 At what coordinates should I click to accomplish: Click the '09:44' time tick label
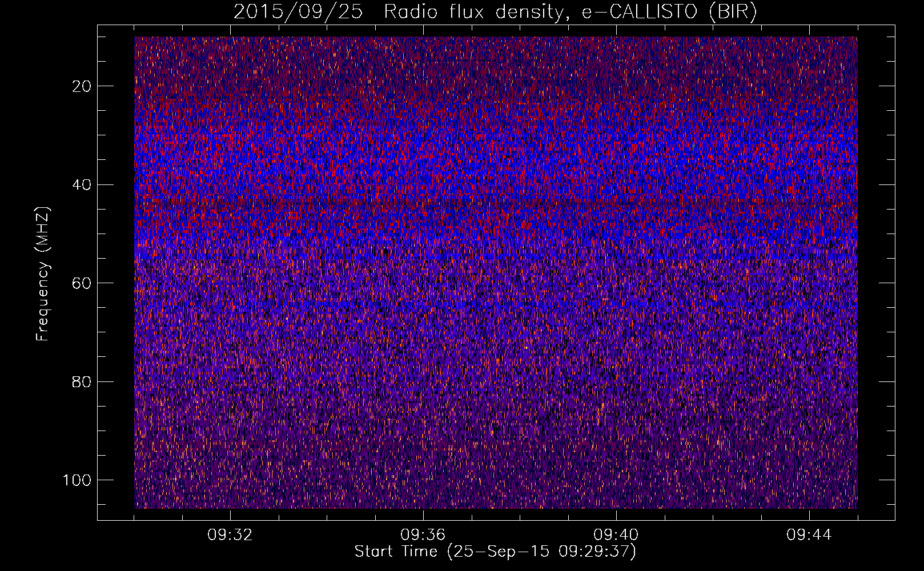(809, 535)
